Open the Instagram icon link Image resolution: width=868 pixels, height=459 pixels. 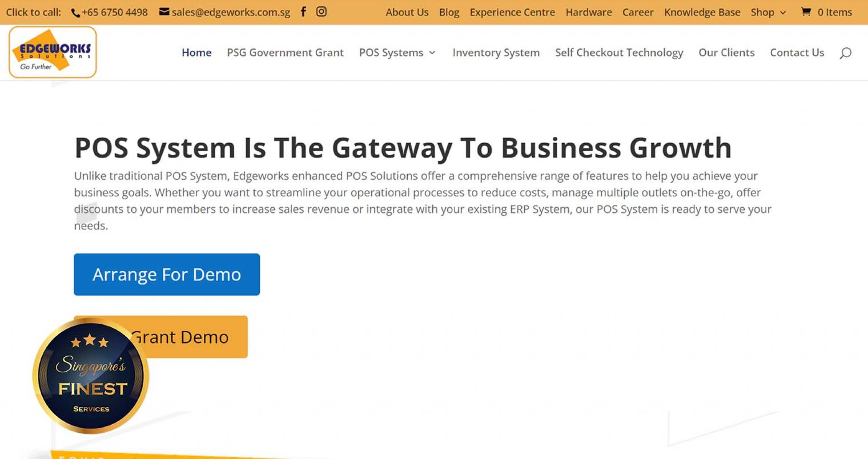pyautogui.click(x=321, y=11)
